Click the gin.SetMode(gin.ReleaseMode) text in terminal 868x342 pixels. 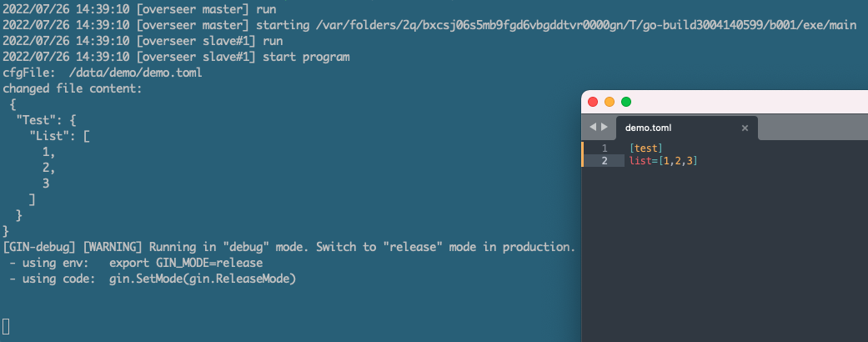tap(203, 279)
